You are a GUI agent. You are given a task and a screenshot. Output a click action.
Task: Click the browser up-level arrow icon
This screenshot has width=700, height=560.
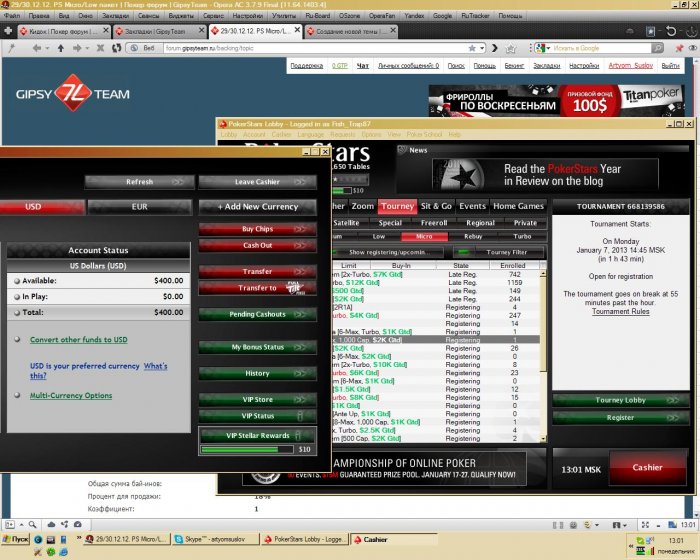coord(61,48)
